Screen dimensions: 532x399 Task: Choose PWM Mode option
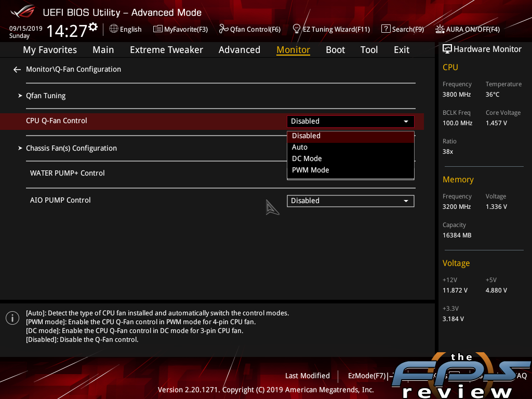(351, 170)
